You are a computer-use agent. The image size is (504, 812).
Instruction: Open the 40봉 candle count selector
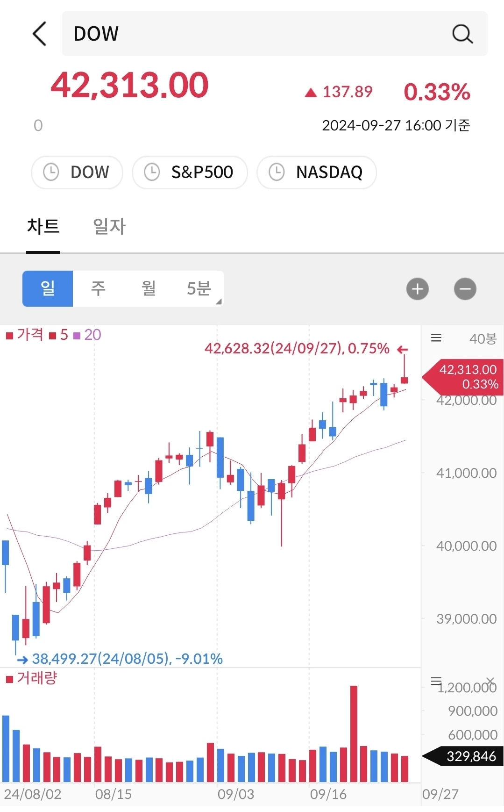point(483,338)
